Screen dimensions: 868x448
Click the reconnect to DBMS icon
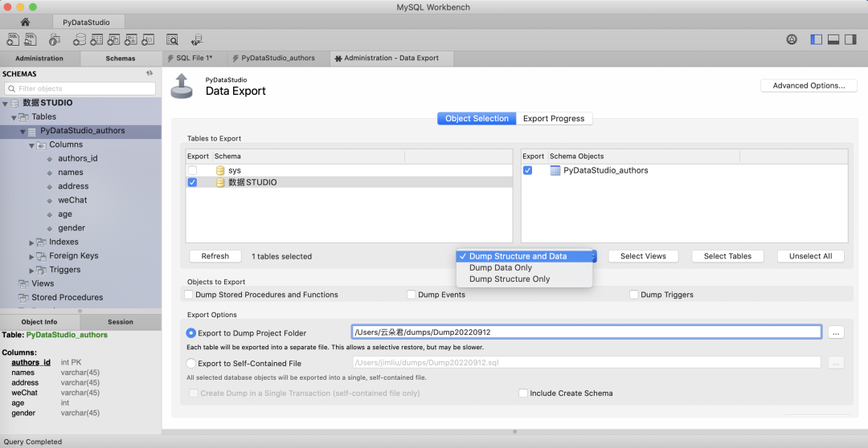196,39
